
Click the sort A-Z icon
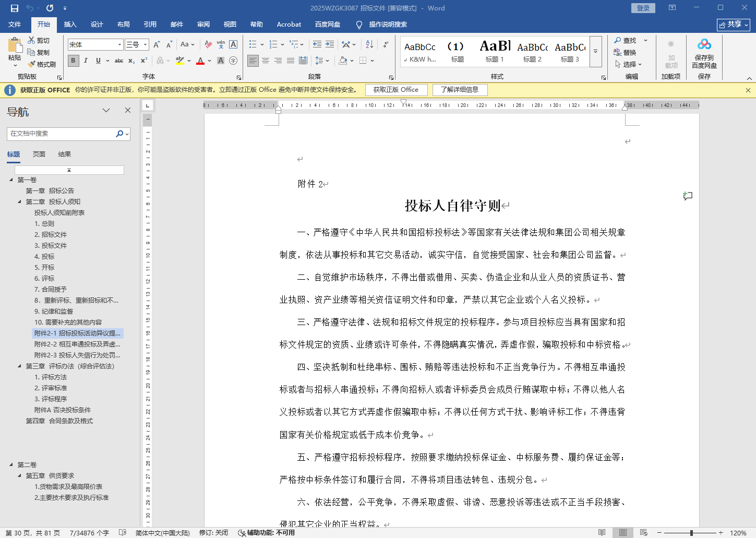[x=369, y=44]
